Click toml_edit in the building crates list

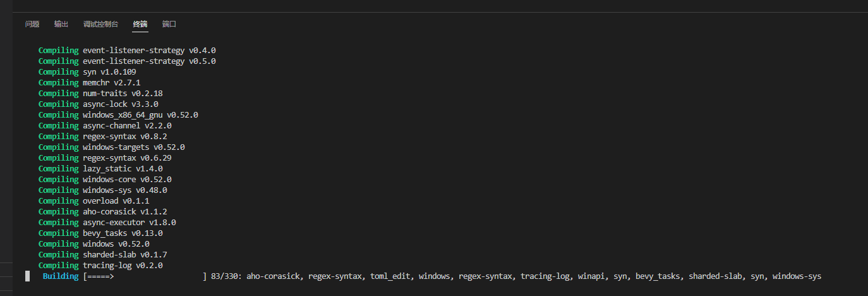click(391, 276)
